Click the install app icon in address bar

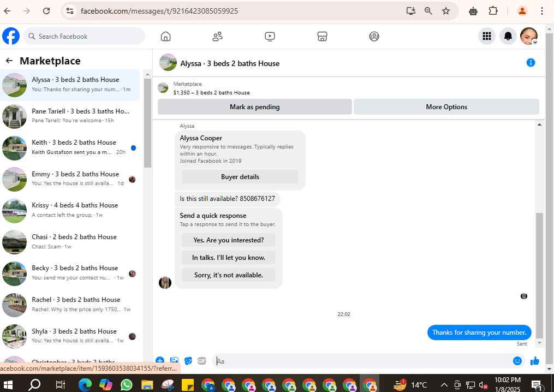410,11
